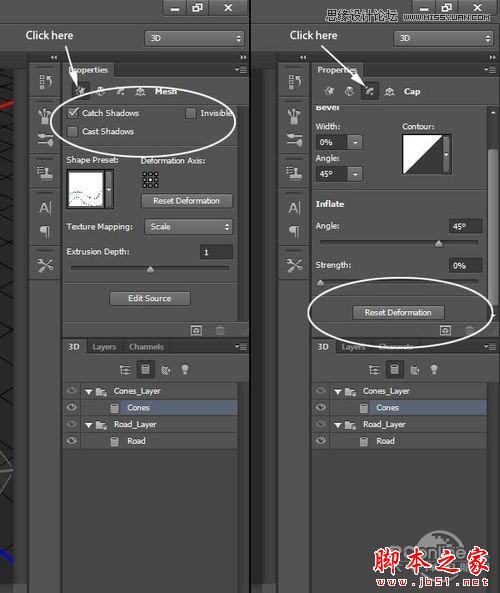
Task: Filter by materials in left 3D panel
Action: pyautogui.click(x=166, y=369)
